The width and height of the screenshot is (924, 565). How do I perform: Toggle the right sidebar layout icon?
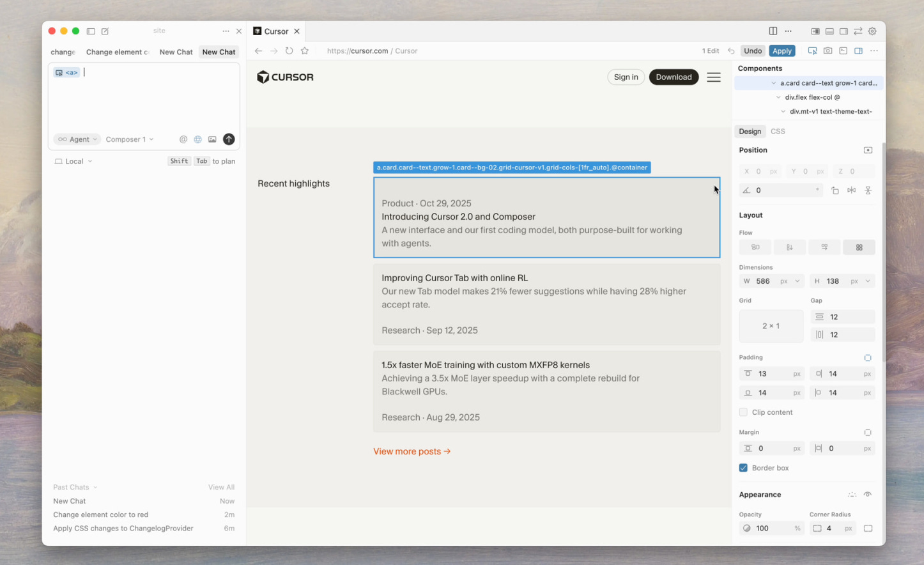[843, 31]
